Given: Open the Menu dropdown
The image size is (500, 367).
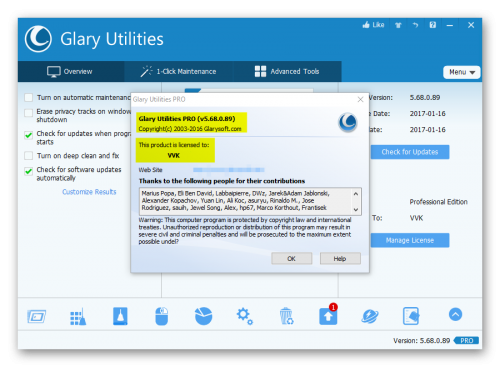Looking at the screenshot, I should (x=462, y=72).
